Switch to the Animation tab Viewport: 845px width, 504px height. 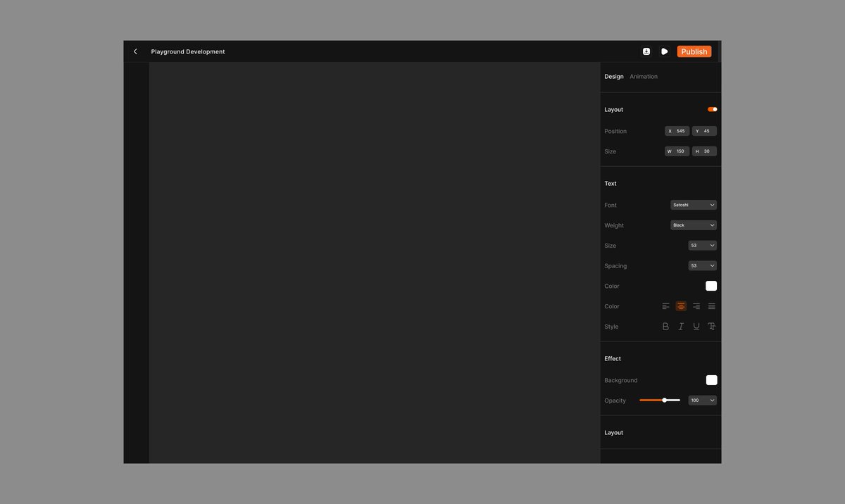644,77
